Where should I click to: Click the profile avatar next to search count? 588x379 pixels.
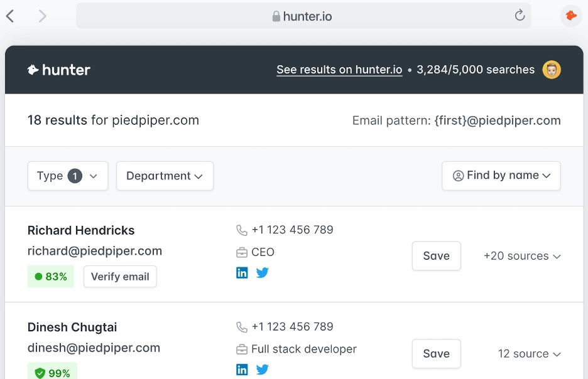(551, 70)
